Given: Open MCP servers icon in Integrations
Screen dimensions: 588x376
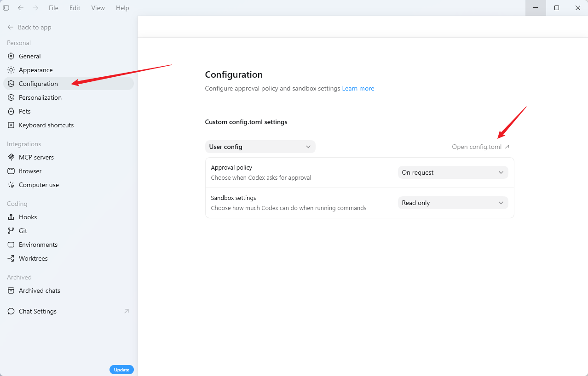Looking at the screenshot, I should click(11, 157).
